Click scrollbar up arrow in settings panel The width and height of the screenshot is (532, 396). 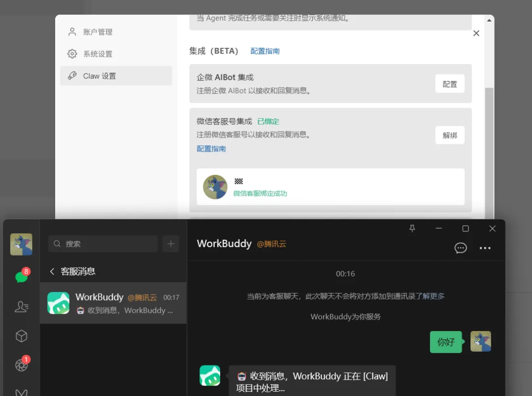(489, 20)
